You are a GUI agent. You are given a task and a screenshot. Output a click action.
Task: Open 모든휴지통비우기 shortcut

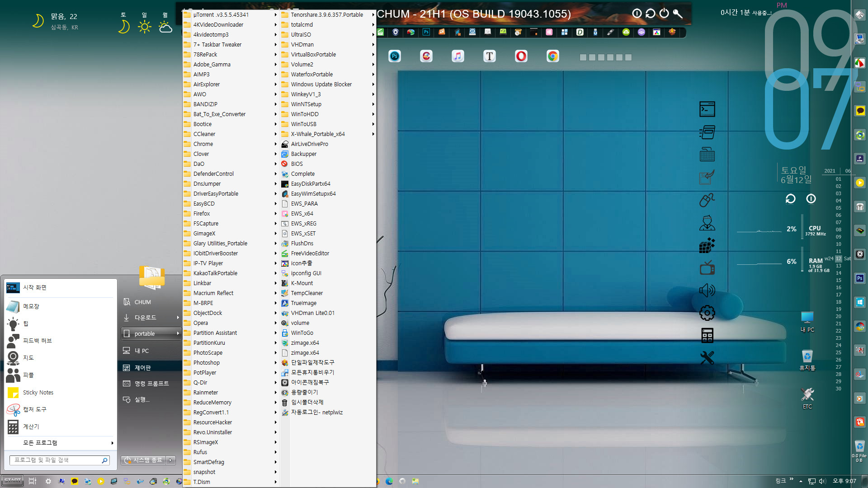click(x=328, y=372)
